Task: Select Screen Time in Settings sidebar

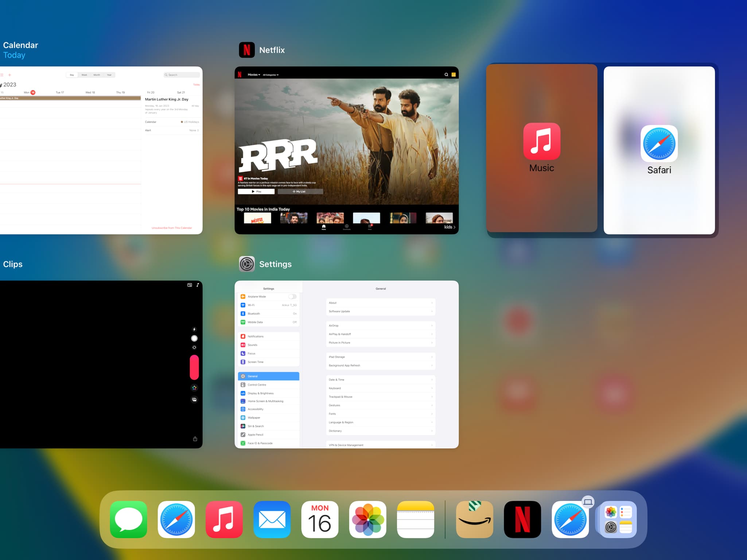Action: point(269,362)
